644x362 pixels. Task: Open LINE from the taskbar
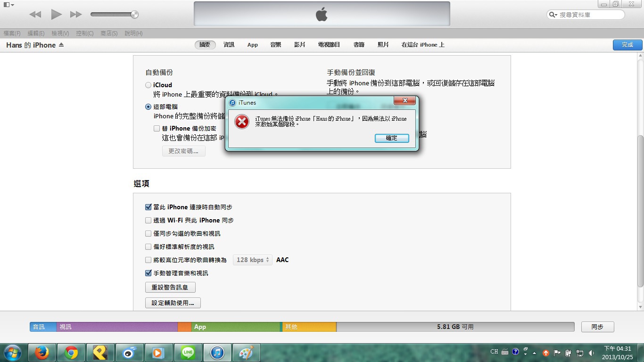(x=188, y=353)
